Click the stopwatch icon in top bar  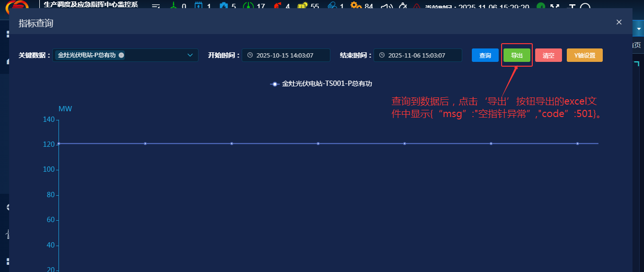(402, 6)
